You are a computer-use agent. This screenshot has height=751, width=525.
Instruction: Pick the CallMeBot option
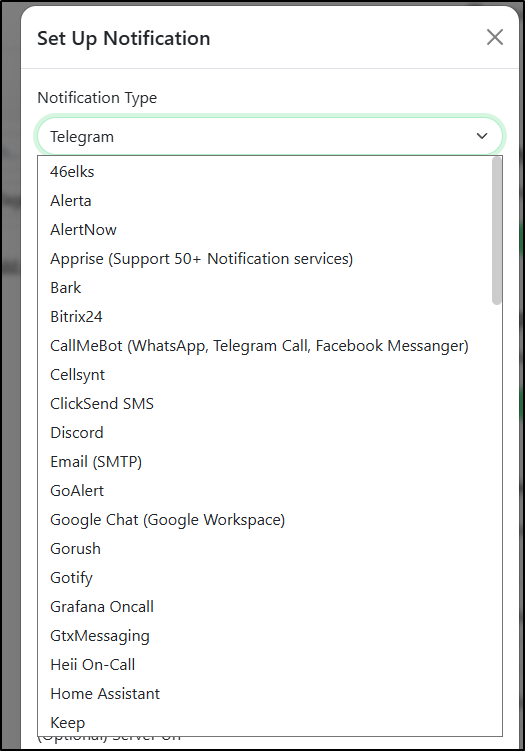tap(264, 345)
